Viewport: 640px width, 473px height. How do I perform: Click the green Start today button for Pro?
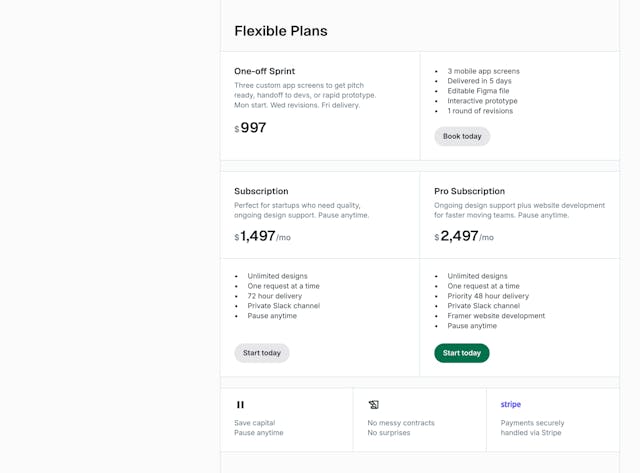(x=462, y=353)
